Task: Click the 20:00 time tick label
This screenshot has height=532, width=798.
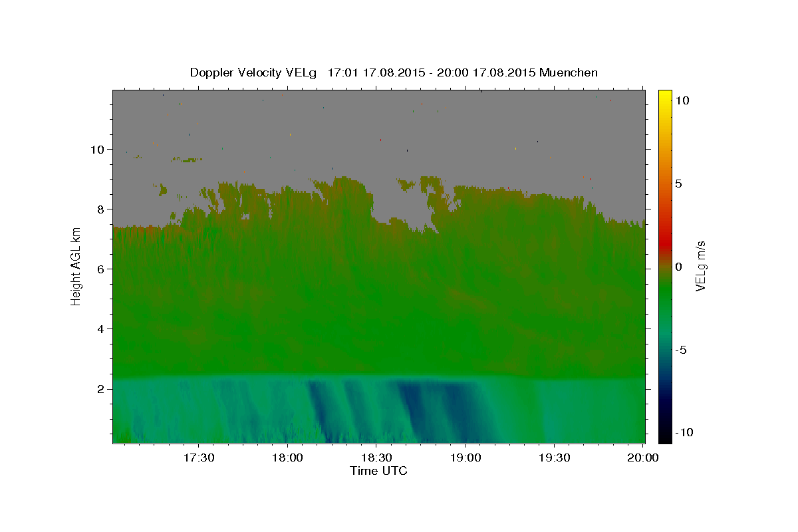Action: (x=642, y=458)
